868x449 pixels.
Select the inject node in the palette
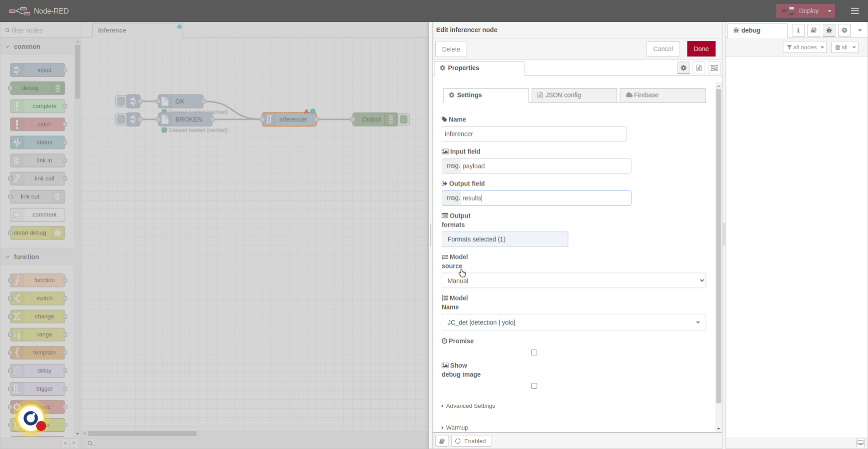[x=38, y=70]
